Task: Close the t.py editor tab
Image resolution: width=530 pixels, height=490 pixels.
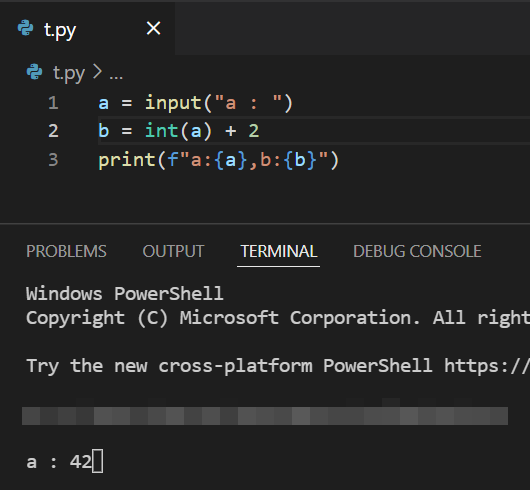Action: [x=153, y=28]
